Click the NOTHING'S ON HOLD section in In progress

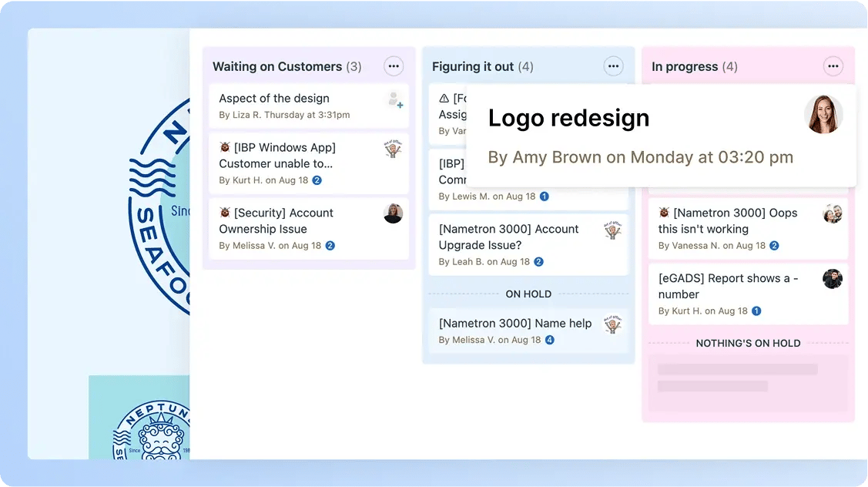click(x=748, y=343)
